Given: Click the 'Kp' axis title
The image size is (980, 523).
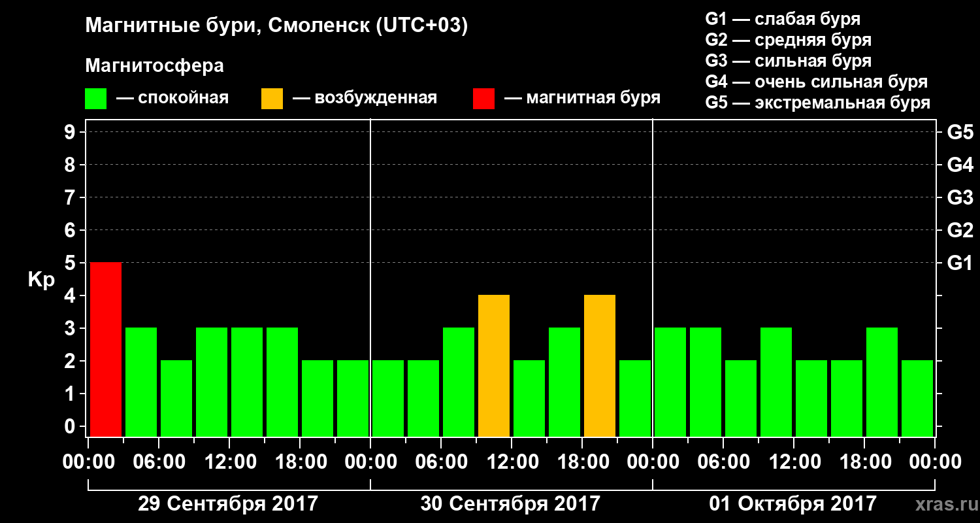Looking at the screenshot, I should [x=41, y=280].
